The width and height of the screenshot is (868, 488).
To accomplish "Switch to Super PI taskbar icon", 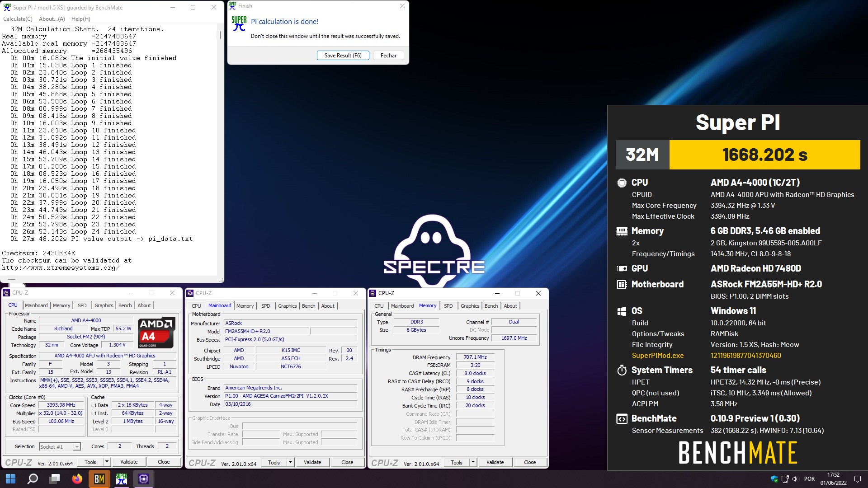I will (x=122, y=479).
